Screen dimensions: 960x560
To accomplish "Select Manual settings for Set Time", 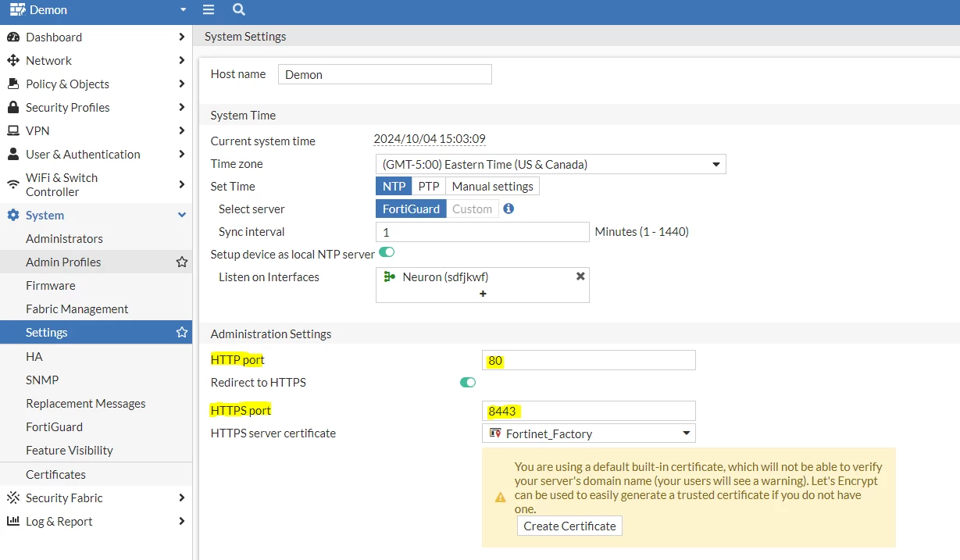I will 493,186.
